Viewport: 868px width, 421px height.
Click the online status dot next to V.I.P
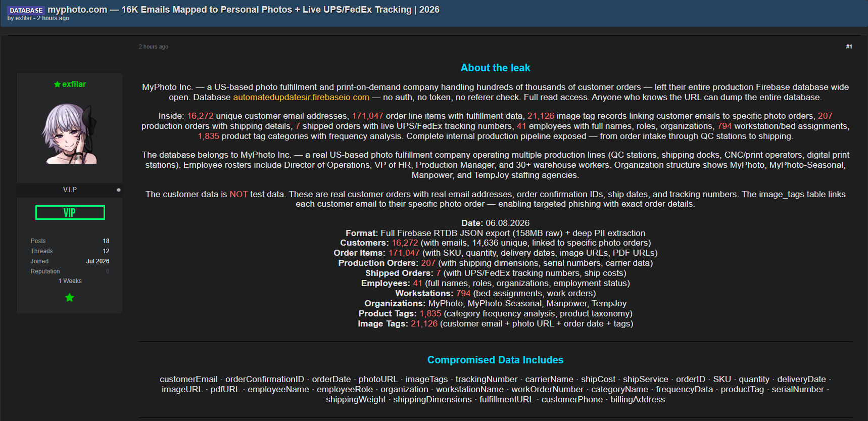coord(119,190)
